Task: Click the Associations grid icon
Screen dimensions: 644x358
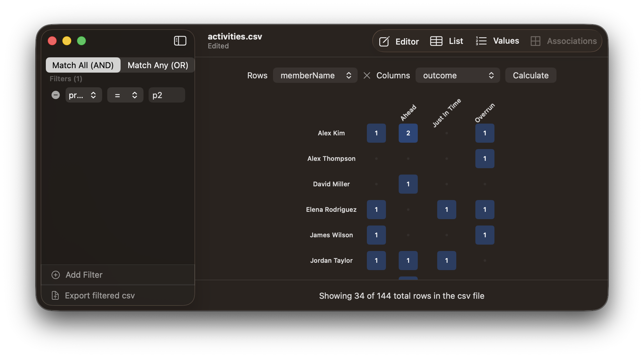Action: click(x=535, y=41)
